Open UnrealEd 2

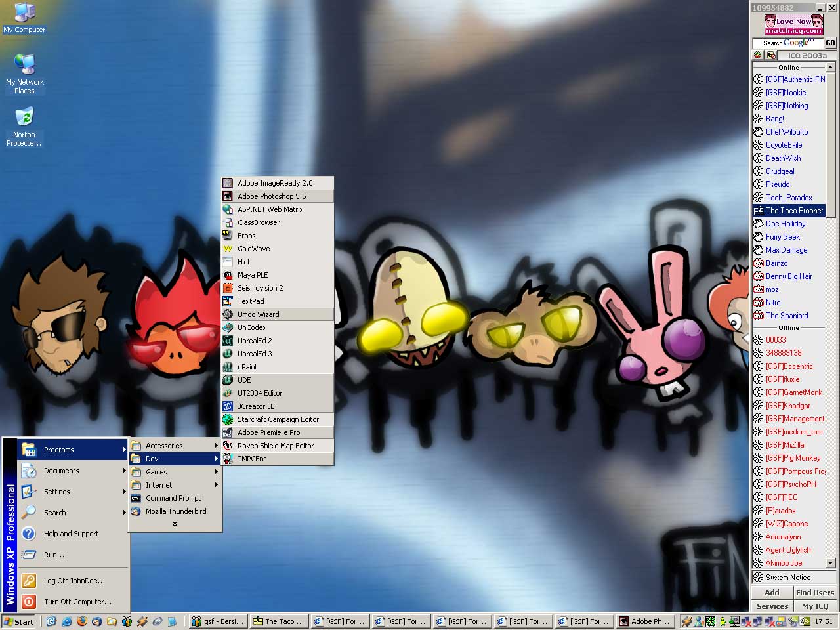click(x=278, y=341)
